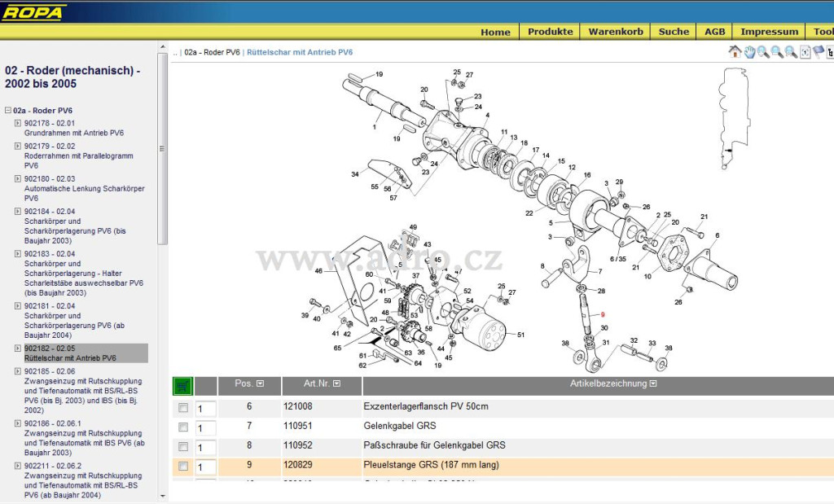
Task: Expand the 902184 - 02.04 node
Action: click(x=18, y=211)
